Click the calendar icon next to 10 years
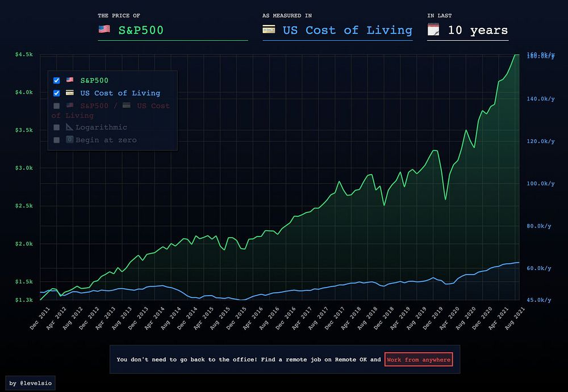568x392 pixels. pos(433,29)
